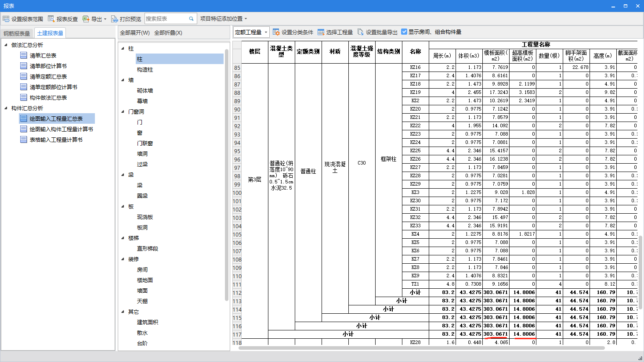644x362 pixels.
Task: Click the 体积(m3) column header
Action: [469, 56]
